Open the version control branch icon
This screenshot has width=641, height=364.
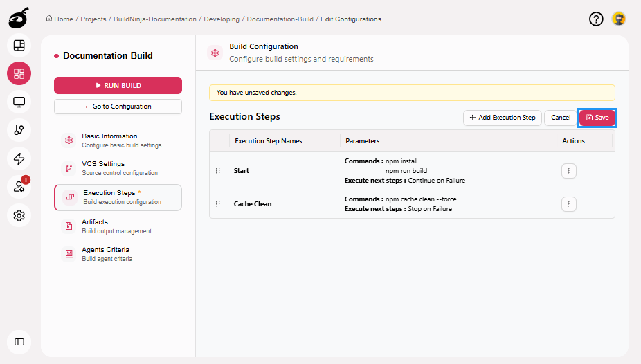pyautogui.click(x=19, y=130)
